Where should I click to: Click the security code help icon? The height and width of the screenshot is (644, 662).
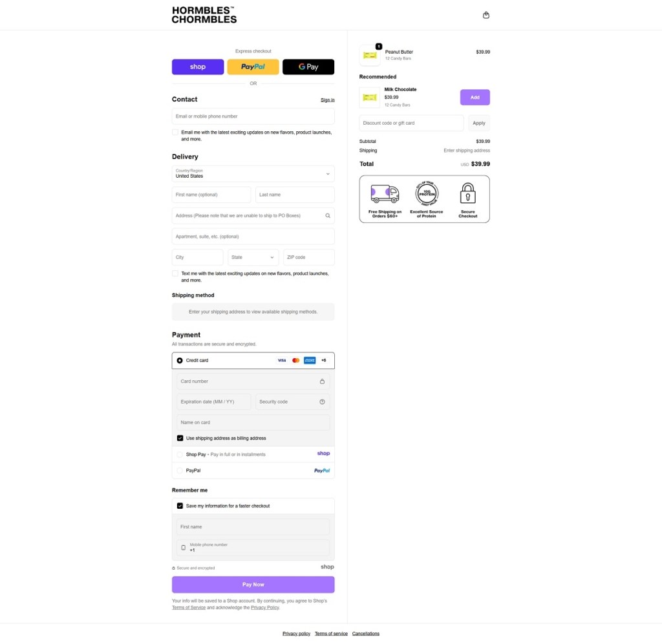coord(322,402)
